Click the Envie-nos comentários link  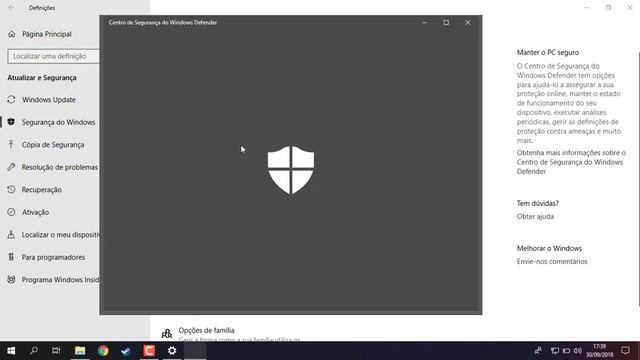click(552, 262)
